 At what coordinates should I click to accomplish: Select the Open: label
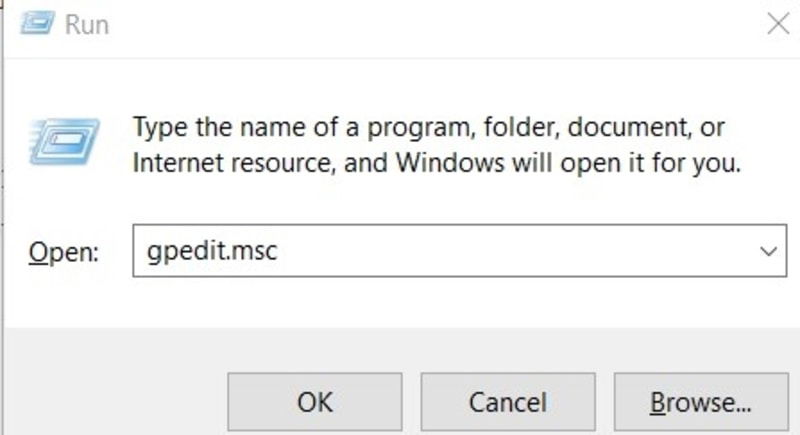(x=64, y=252)
